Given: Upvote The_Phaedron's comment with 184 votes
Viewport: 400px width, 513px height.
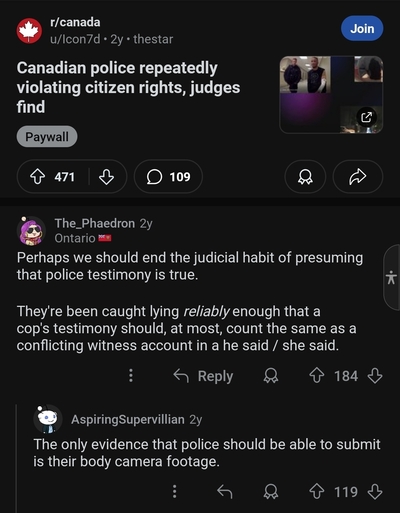Looking at the screenshot, I should (x=317, y=376).
